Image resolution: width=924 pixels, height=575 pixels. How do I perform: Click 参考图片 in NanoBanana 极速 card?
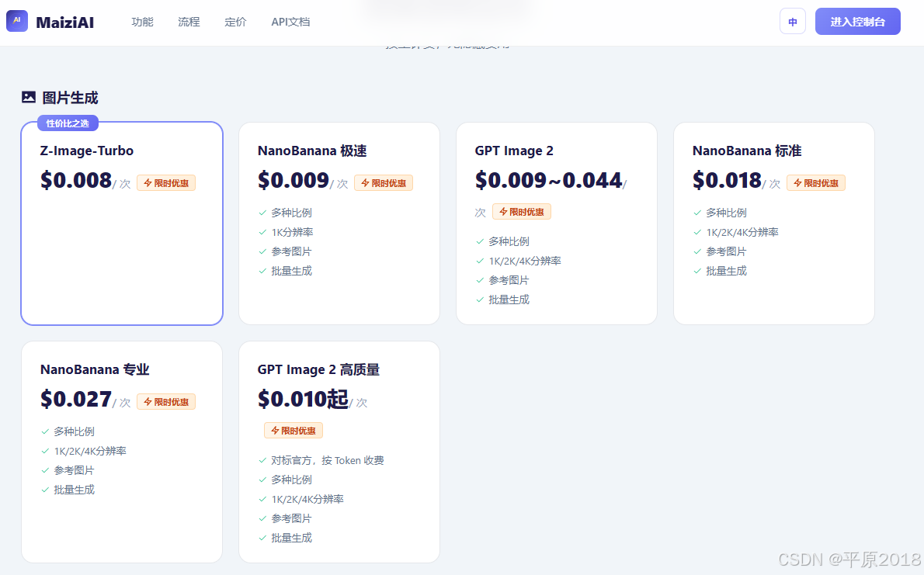[x=292, y=251]
